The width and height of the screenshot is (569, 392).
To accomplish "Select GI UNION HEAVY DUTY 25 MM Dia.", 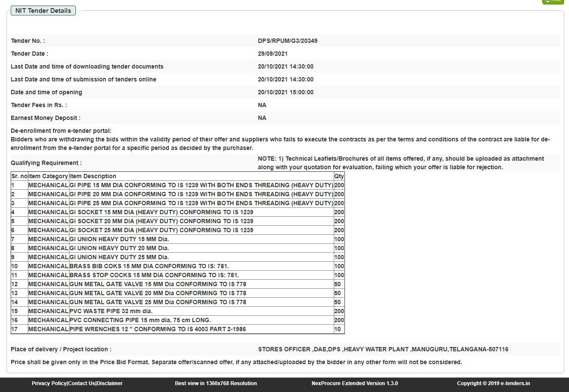I will click(119, 257).
